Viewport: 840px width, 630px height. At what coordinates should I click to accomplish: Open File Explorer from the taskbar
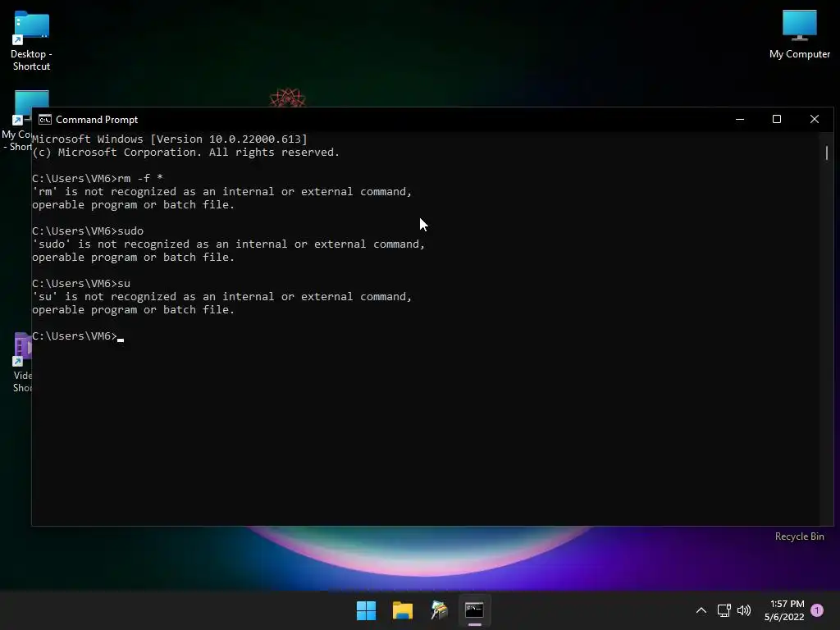(402, 610)
